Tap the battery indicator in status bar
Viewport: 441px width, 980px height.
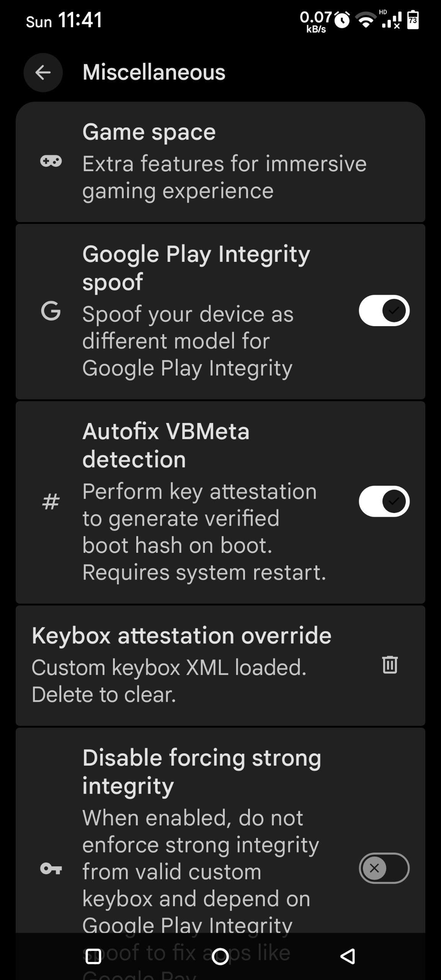pos(413,20)
